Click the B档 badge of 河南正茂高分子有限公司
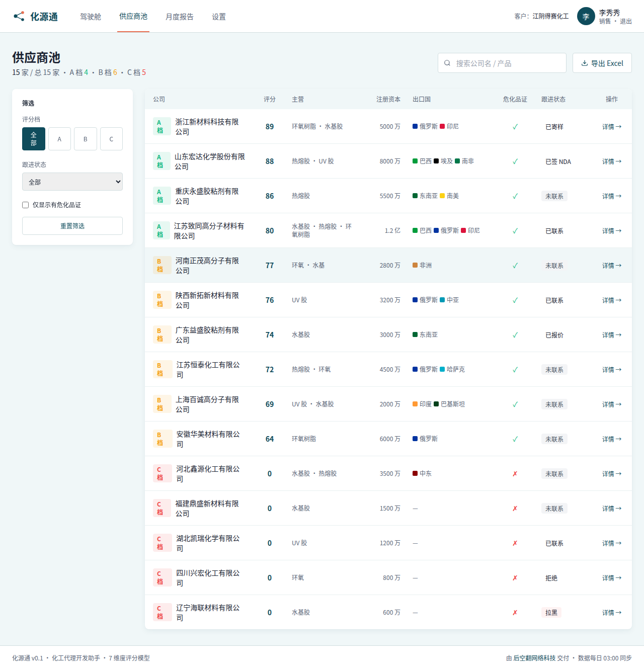644x670 pixels. 162,265
